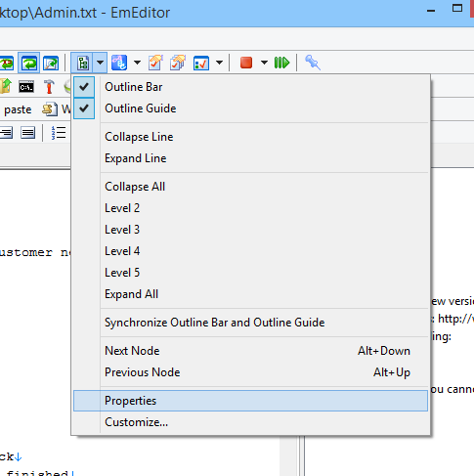Toggle the Outline Bar checked item
474x476 pixels.
coord(250,87)
